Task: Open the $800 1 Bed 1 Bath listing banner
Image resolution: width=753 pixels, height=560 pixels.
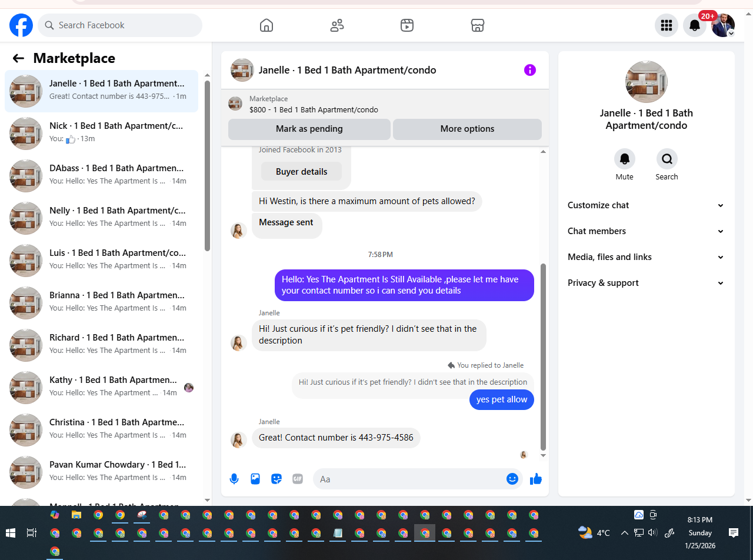Action: (x=385, y=104)
